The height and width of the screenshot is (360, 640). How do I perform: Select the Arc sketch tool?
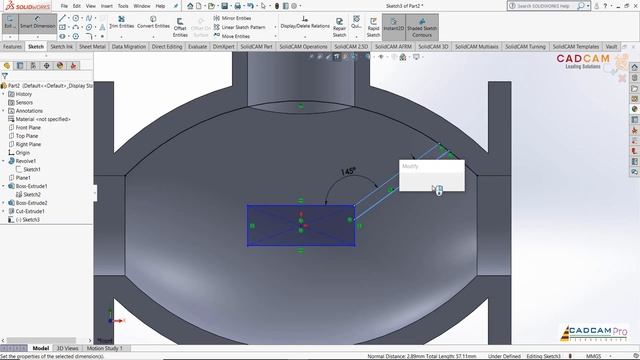tap(76, 27)
